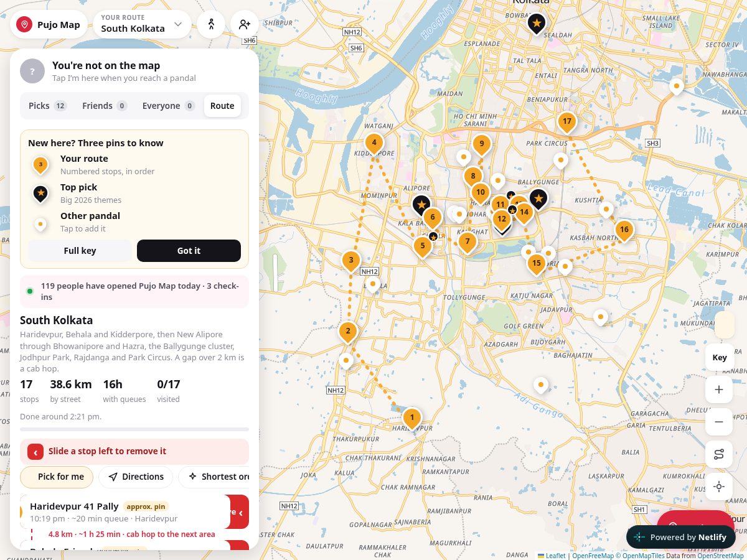Viewport: 747px width, 560px height.
Task: Click the cream colored square map button
Action: (725, 325)
